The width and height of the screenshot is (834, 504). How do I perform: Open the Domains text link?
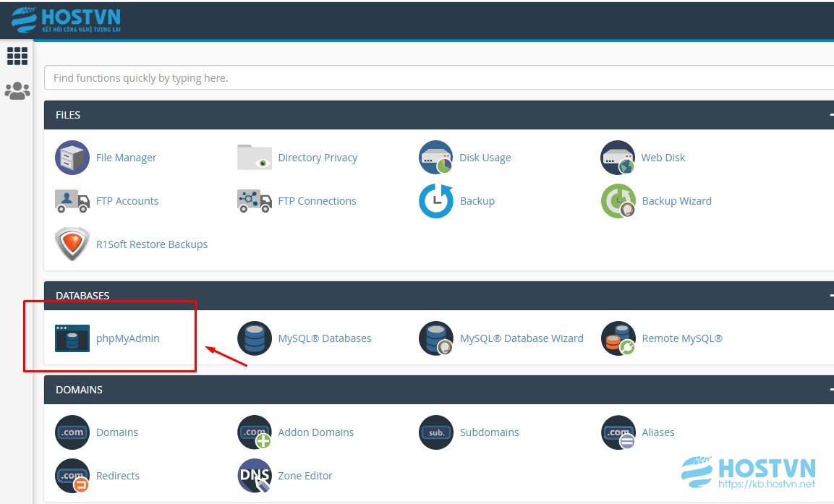[117, 432]
